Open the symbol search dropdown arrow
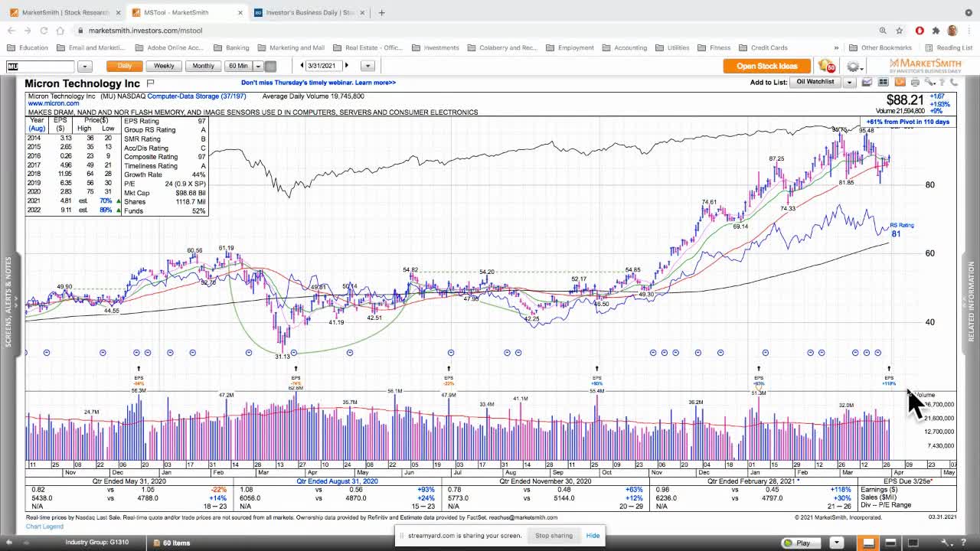980x551 pixels. coord(85,67)
